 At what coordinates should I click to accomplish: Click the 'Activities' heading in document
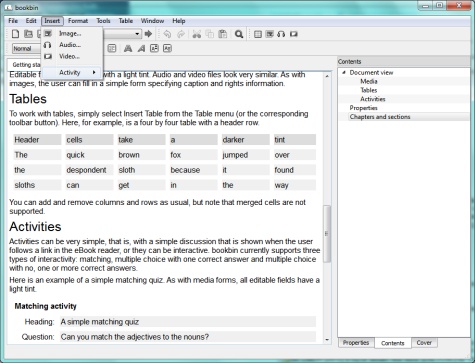click(35, 227)
